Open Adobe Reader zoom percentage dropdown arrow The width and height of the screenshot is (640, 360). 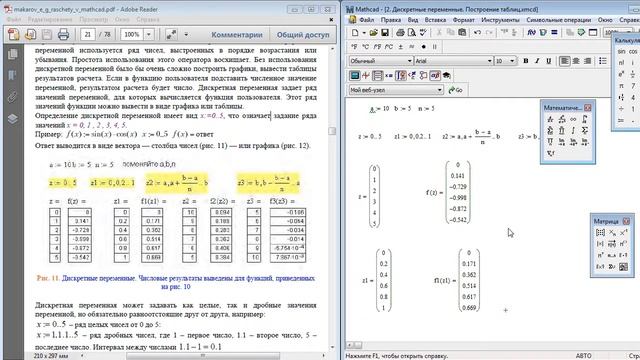click(149, 35)
